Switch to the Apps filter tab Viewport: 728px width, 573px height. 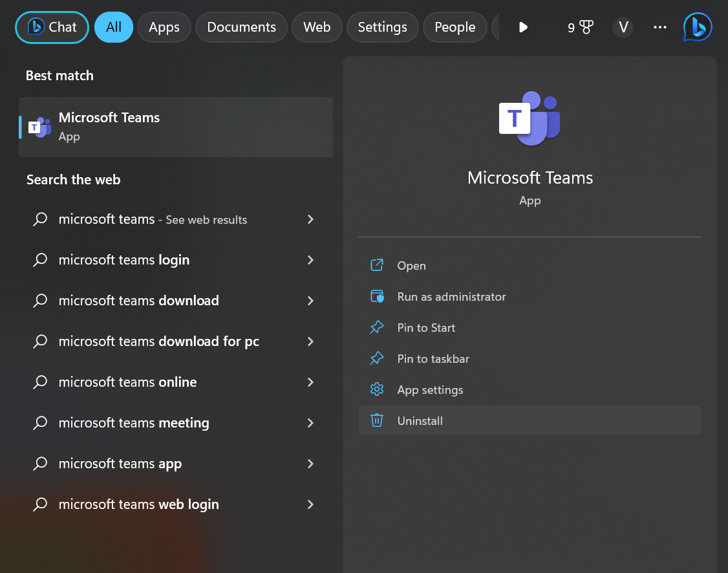click(164, 27)
